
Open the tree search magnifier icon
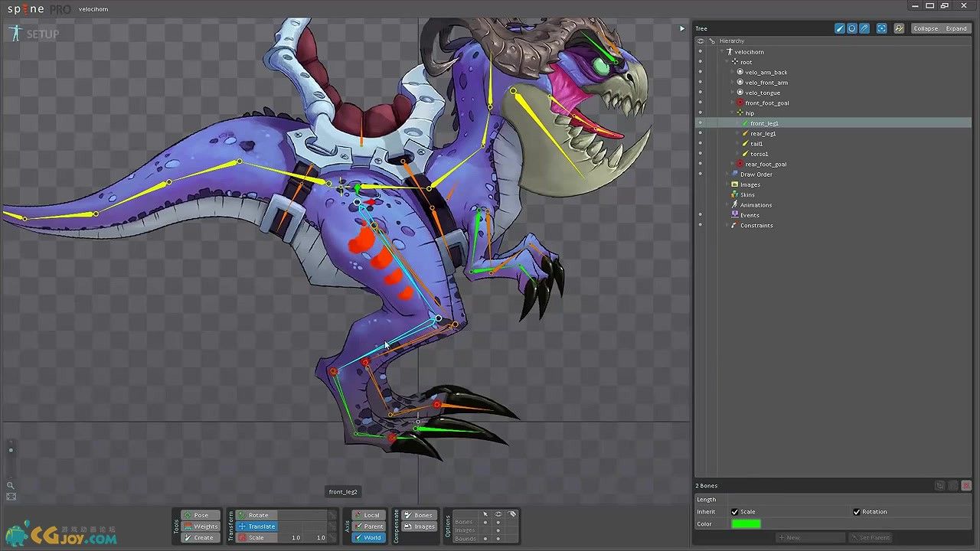click(x=899, y=28)
